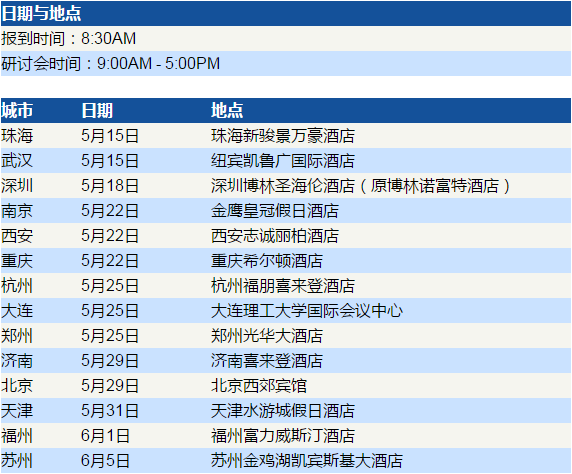Select 郑州光华大酒店 venue text
572x474 pixels.
click(267, 336)
